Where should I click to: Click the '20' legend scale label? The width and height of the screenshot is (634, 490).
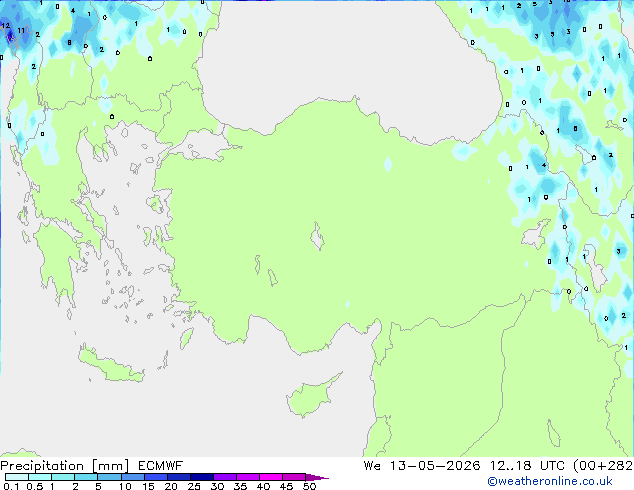point(171,486)
